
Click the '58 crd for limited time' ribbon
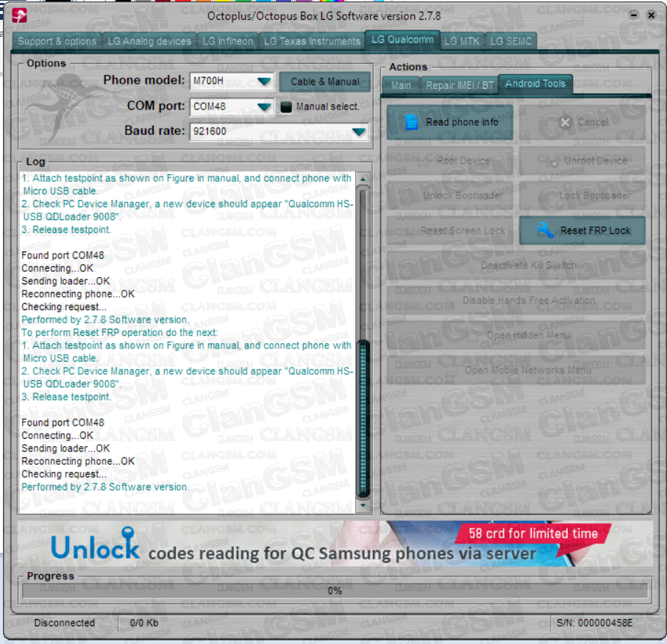(533, 534)
